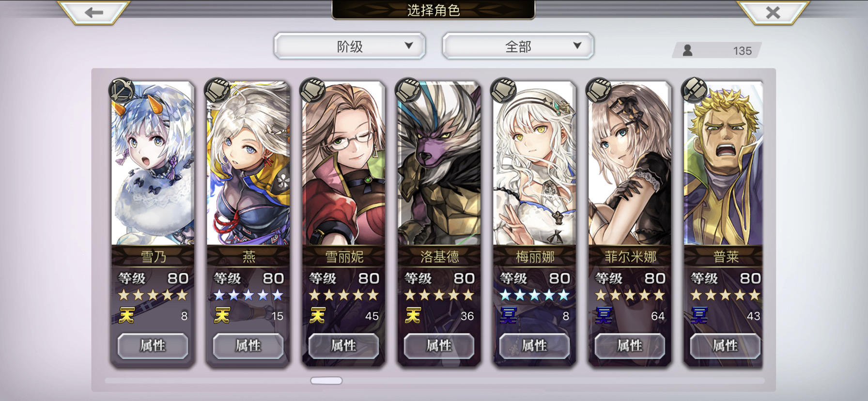Screen dimensions: 868x401
Task: Open the 阶级 sort dropdown
Action: click(350, 46)
